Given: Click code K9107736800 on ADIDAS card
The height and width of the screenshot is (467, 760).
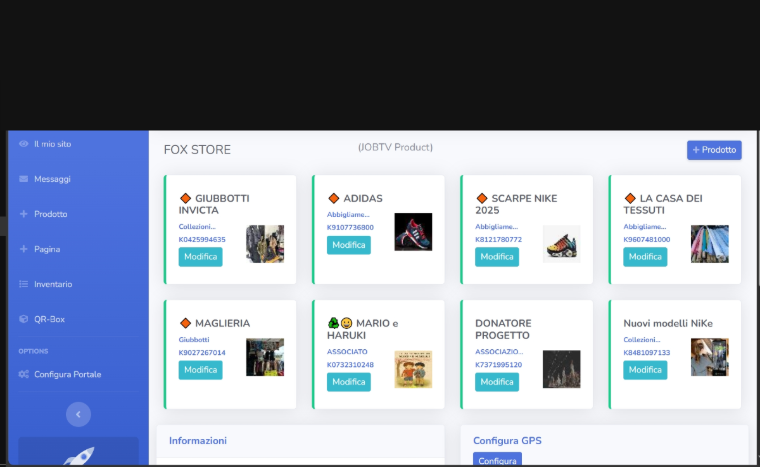Looking at the screenshot, I should 350,227.
